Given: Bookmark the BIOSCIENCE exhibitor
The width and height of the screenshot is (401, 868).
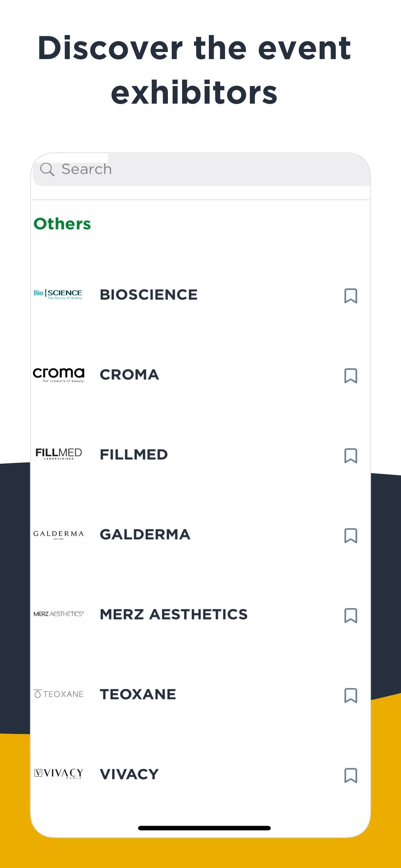Looking at the screenshot, I should pyautogui.click(x=350, y=296).
